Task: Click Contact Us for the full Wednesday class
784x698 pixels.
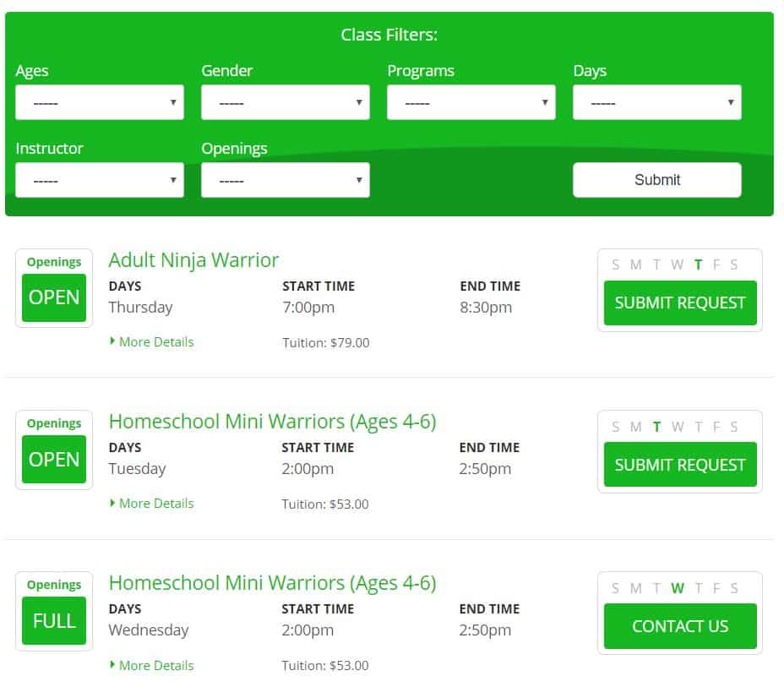Action: tap(680, 626)
